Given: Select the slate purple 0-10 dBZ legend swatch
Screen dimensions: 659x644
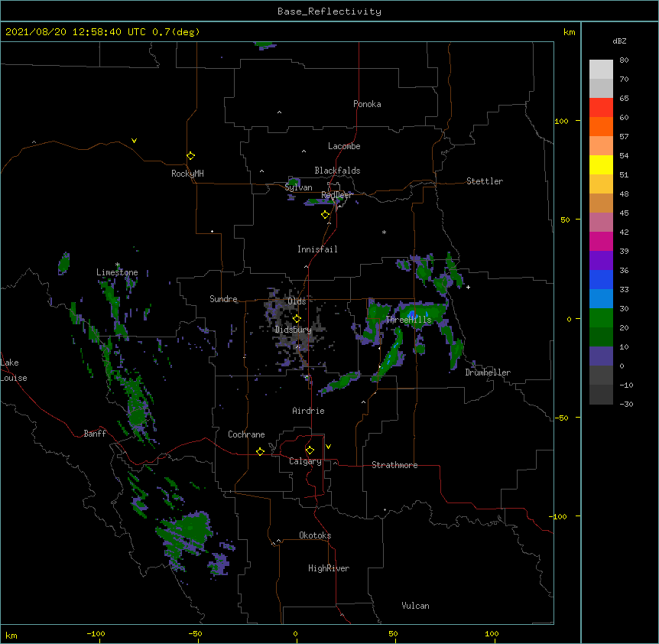Looking at the screenshot, I should coord(601,356).
